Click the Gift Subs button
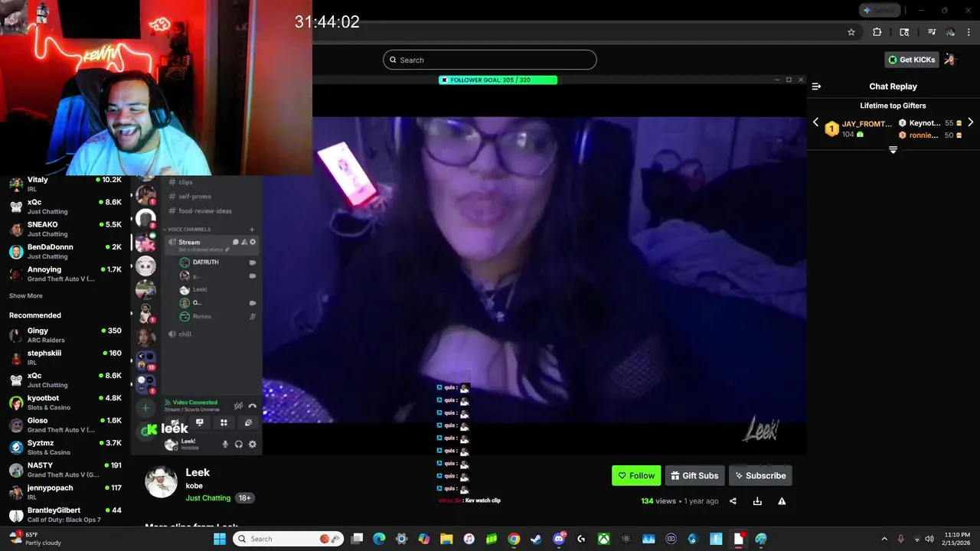Screen dimensions: 980x551 click(694, 475)
